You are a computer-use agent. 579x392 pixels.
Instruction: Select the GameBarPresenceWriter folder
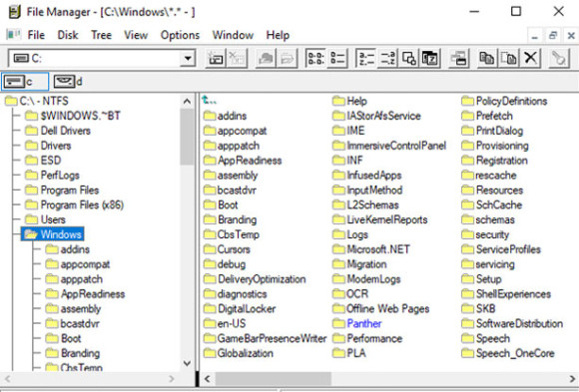(x=266, y=338)
